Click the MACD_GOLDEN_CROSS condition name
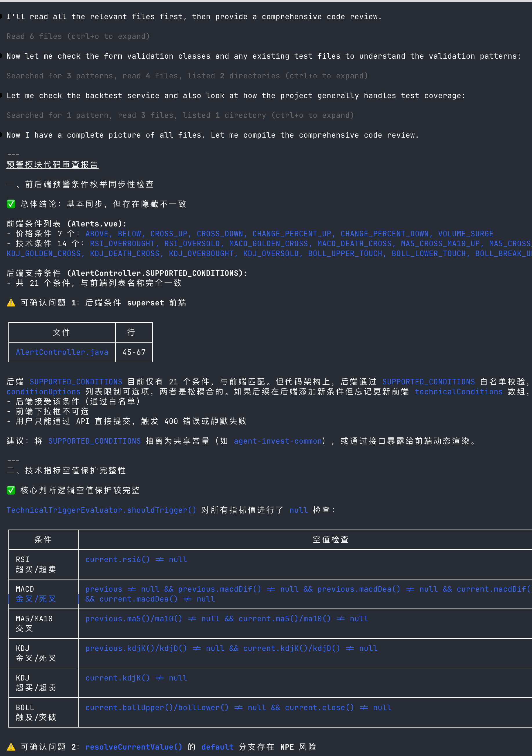This screenshot has height=756, width=532. (269, 244)
